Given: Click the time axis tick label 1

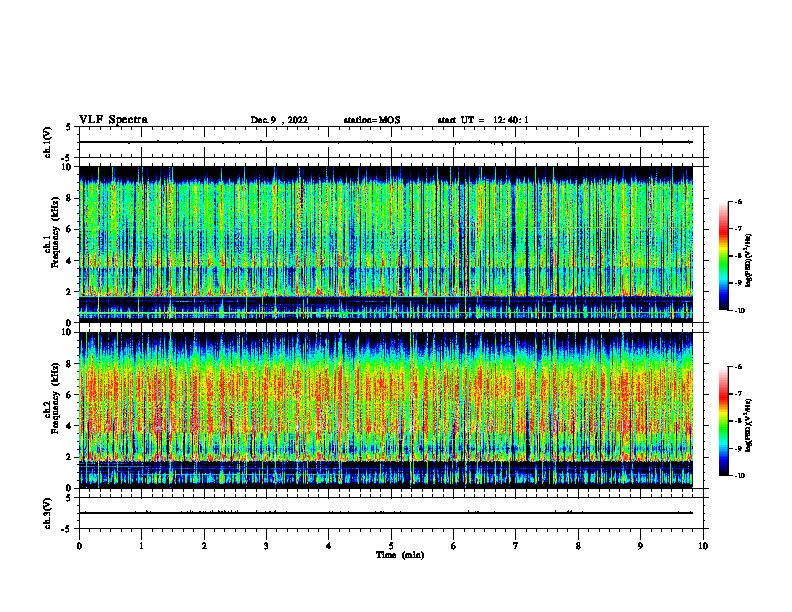Looking at the screenshot, I should coord(141,546).
